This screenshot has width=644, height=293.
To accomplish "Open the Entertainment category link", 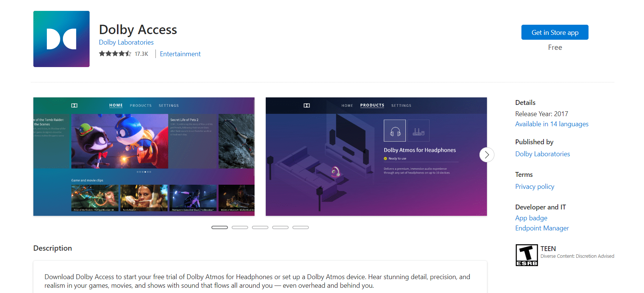I will click(x=180, y=54).
